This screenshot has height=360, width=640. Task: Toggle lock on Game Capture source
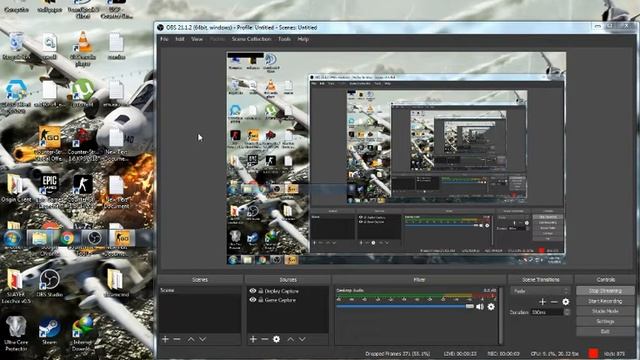(260, 300)
